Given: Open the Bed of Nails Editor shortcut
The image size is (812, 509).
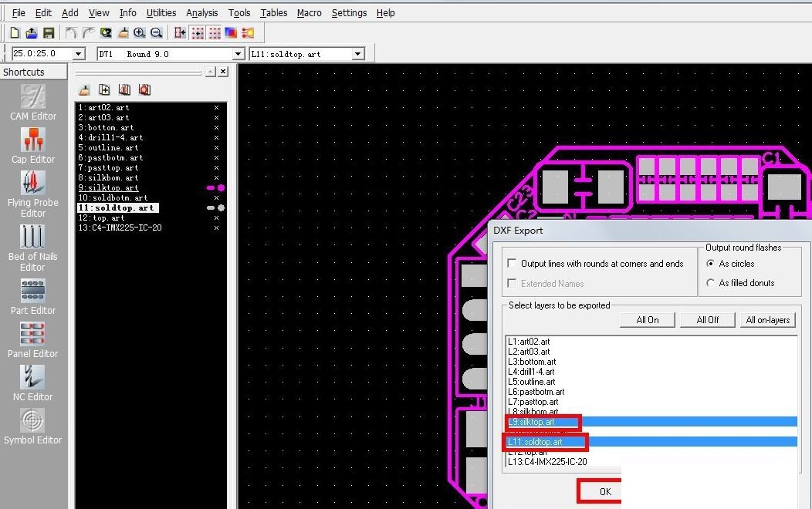Looking at the screenshot, I should point(33,248).
